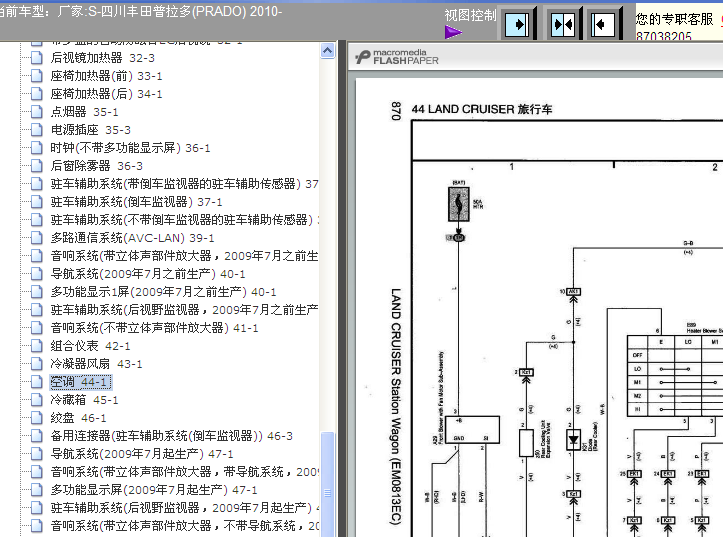This screenshot has width=723, height=537.
Task: Click the page icon beside 座椅加热器(前) 33-1
Action: [x=36, y=76]
